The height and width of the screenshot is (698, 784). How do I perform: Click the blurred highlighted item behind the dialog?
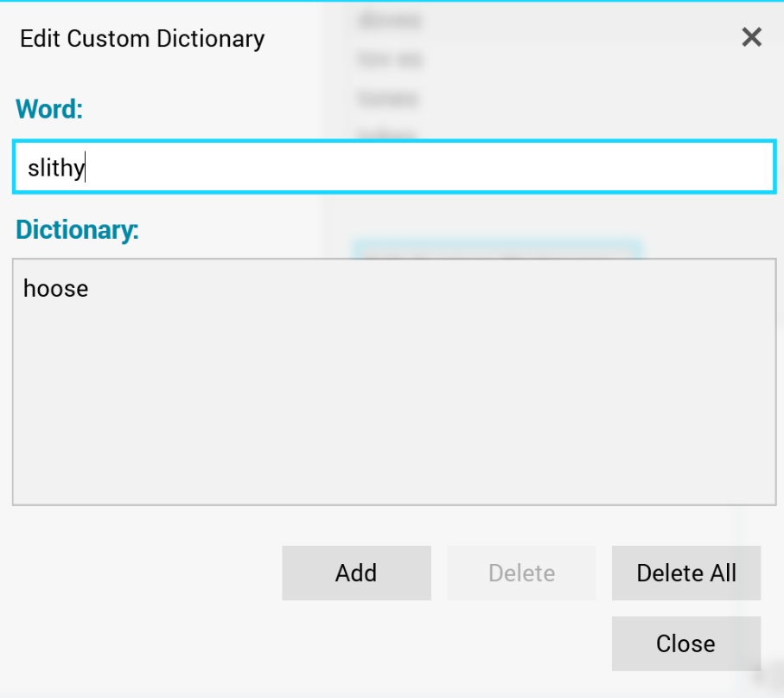tap(496, 251)
